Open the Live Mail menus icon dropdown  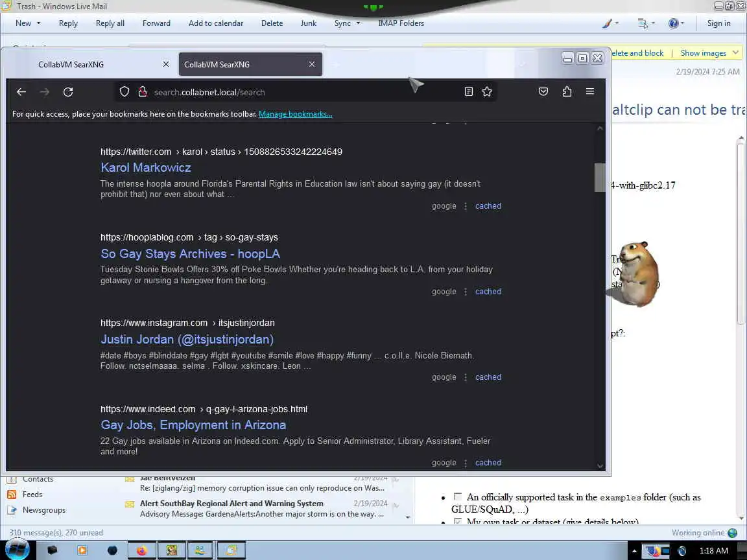(646, 23)
